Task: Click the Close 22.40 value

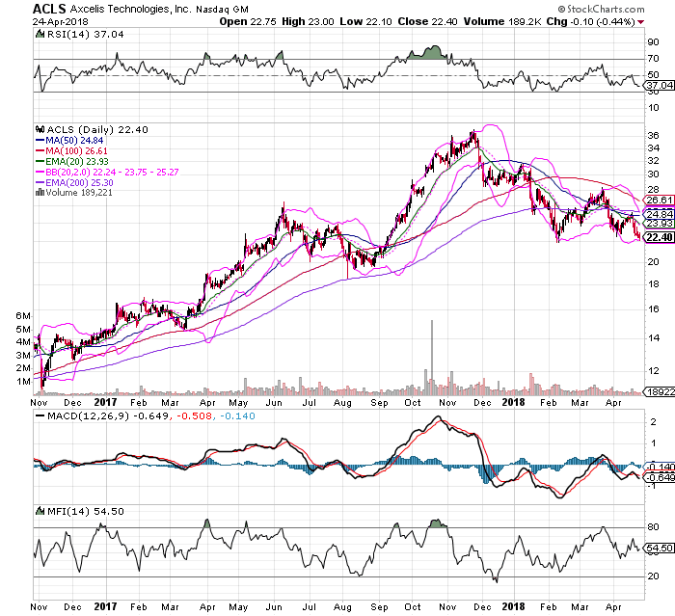Action: coord(427,21)
